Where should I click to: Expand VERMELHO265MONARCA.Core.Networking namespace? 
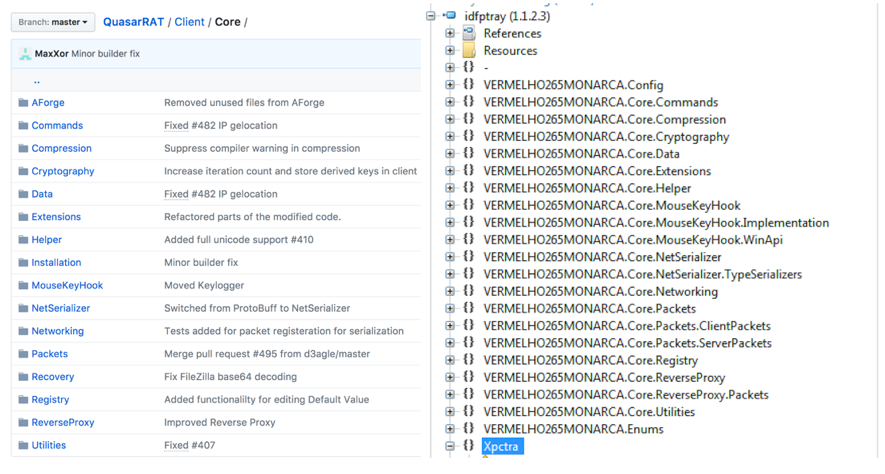click(449, 291)
